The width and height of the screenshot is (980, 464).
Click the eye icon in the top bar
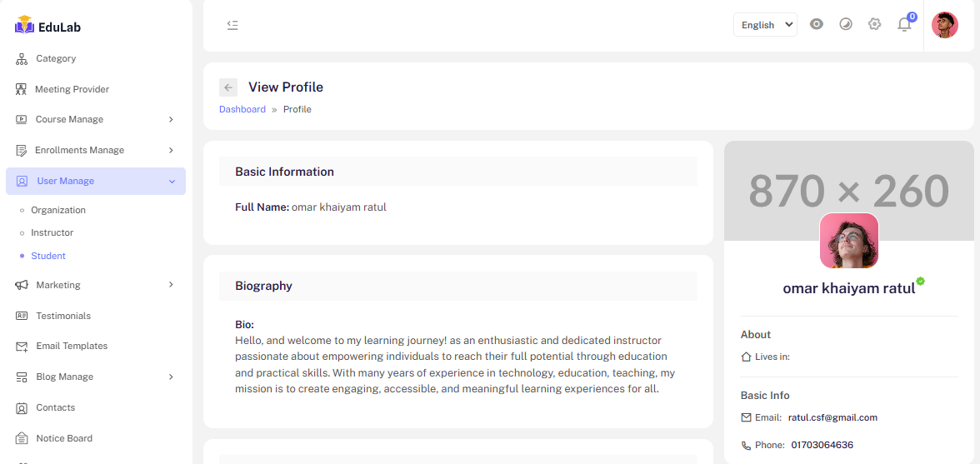pos(817,24)
